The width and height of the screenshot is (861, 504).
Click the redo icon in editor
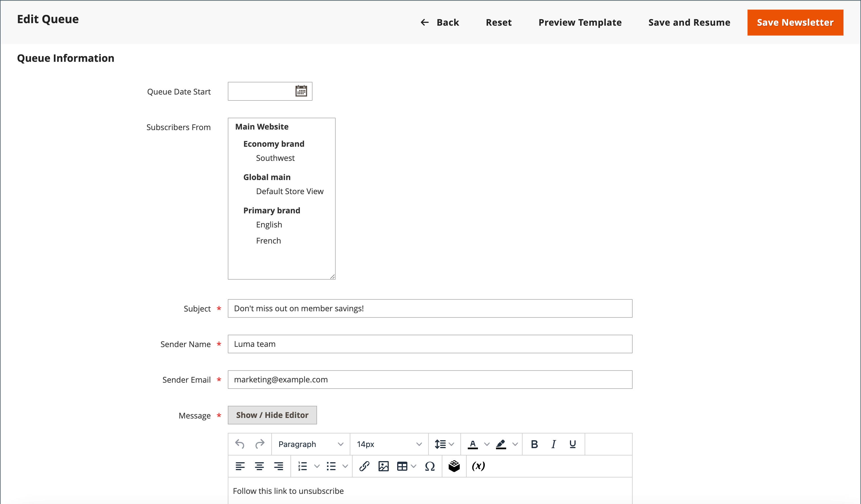pyautogui.click(x=260, y=444)
